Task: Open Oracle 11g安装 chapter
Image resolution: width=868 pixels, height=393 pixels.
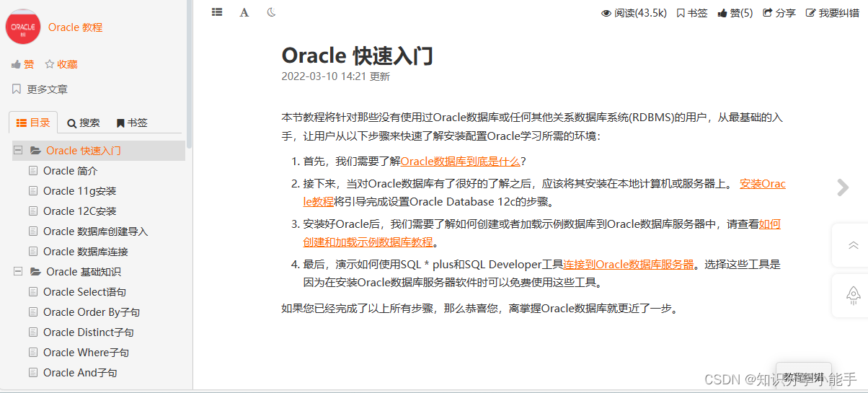Action: [x=79, y=191]
